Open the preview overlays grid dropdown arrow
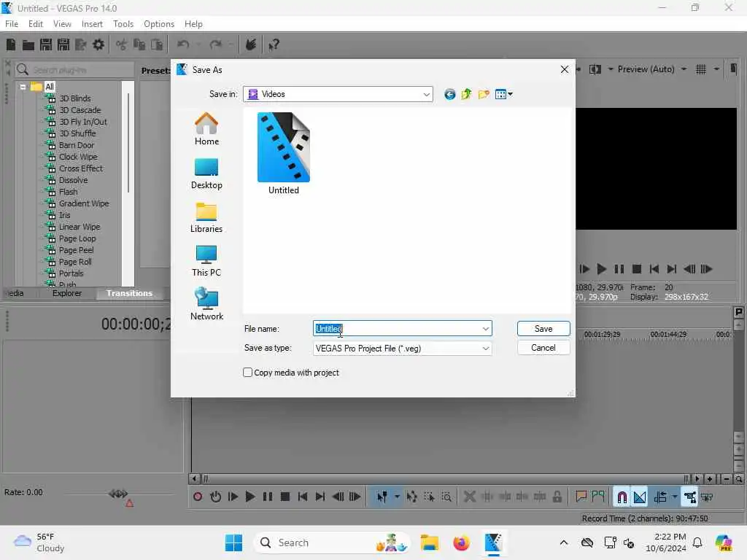This screenshot has height=560, width=747. 716,69
